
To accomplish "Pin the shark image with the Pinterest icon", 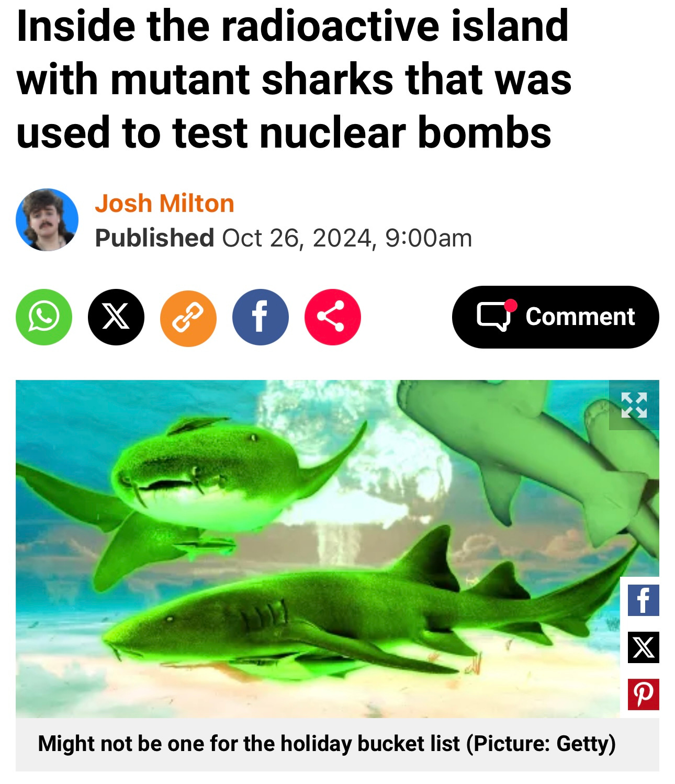I will pyautogui.click(x=644, y=695).
